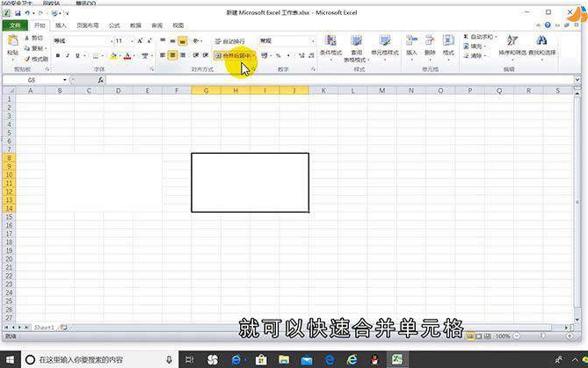The width and height of the screenshot is (588, 368).
Task: Toggle Align Text Left
Action: [163, 55]
